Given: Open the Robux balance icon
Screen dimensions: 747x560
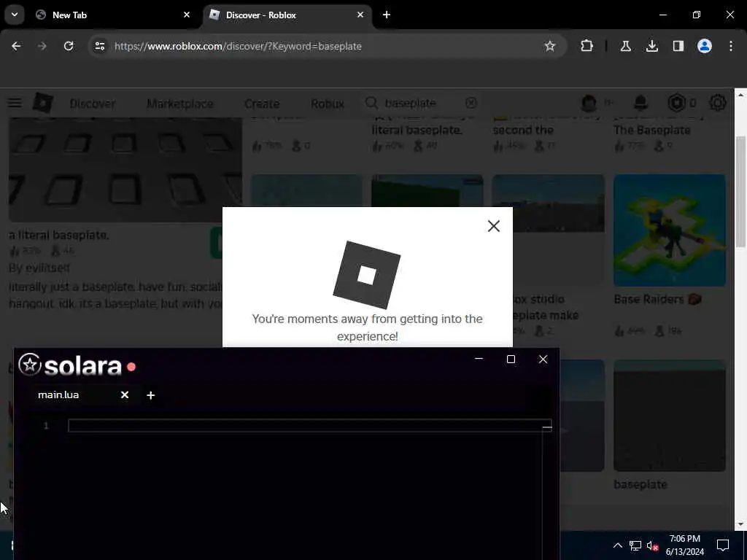Looking at the screenshot, I should point(676,103).
